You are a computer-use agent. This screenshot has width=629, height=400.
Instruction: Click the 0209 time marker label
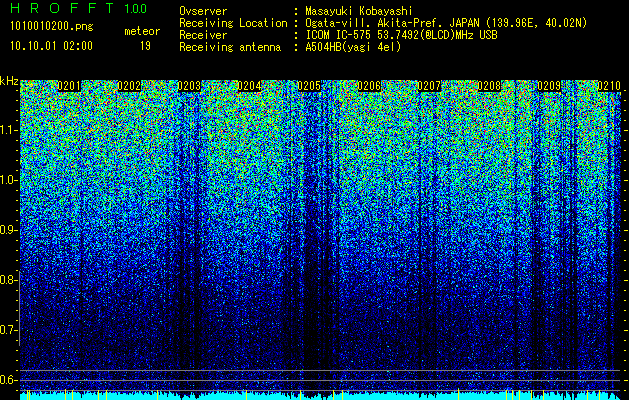coord(549,86)
